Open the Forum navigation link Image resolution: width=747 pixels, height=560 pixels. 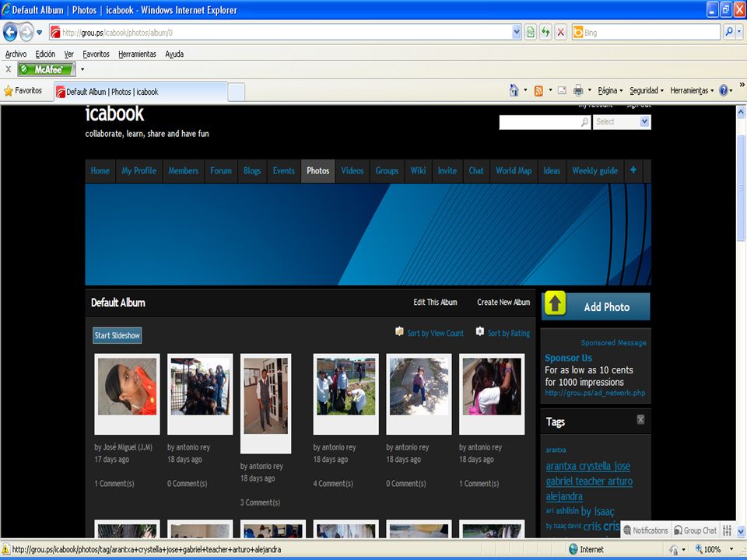[x=220, y=171]
